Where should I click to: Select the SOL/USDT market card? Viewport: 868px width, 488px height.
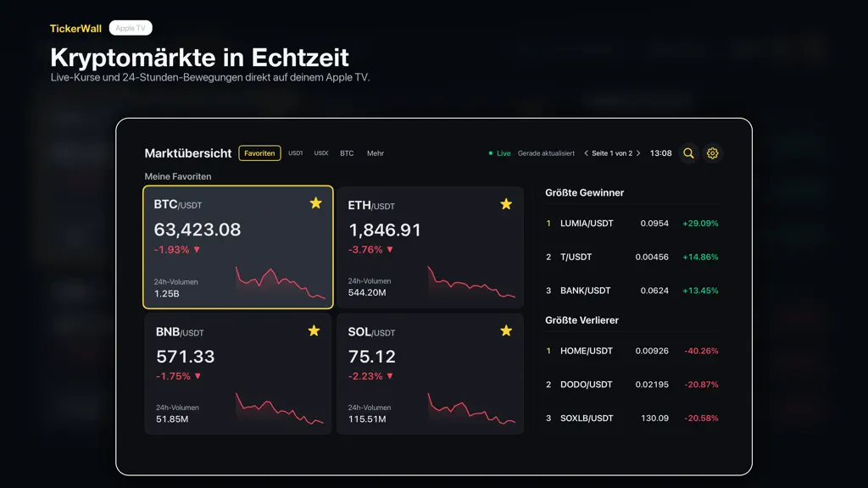point(430,374)
